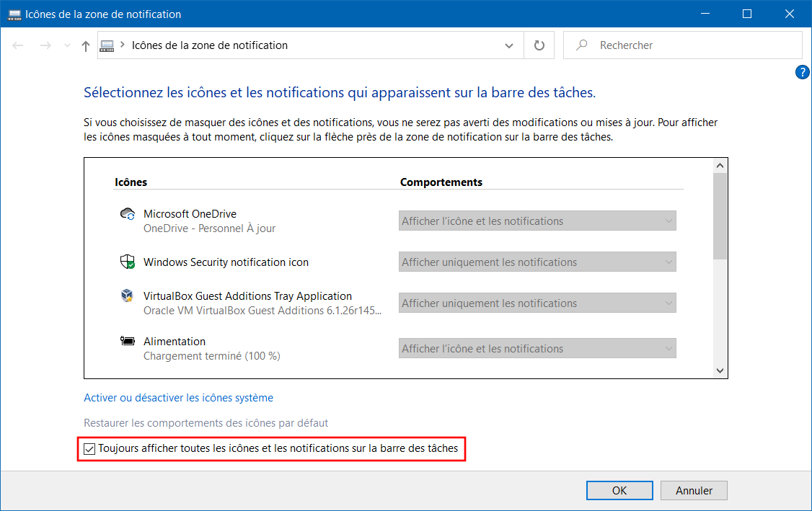Open Windows Security behavior dropdown
Screen dimensions: 812x511
click(537, 262)
